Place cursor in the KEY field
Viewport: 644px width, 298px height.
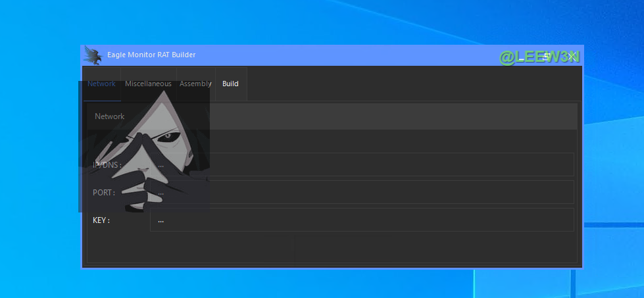[x=362, y=220]
